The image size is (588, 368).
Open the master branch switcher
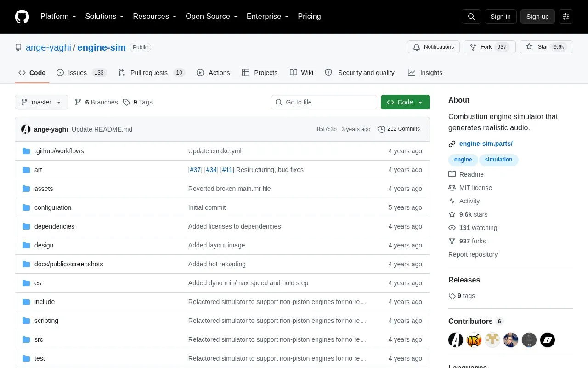pos(41,102)
